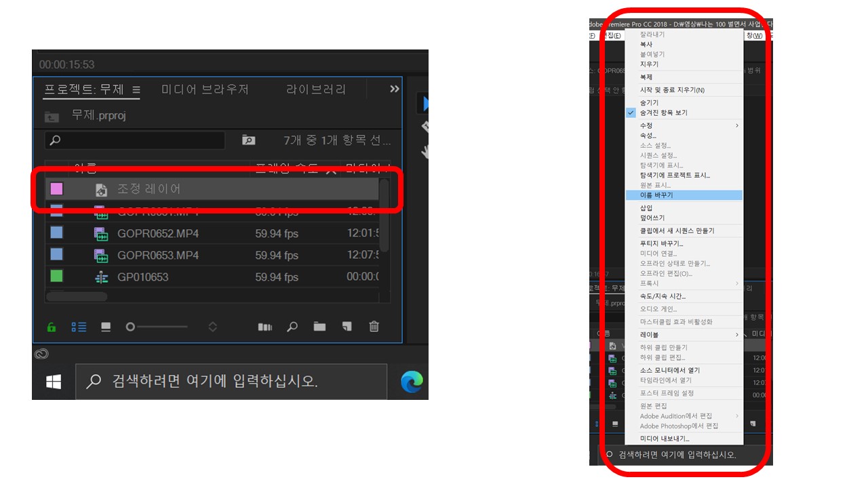
Task: Click the trash Clear icon
Action: (x=374, y=327)
